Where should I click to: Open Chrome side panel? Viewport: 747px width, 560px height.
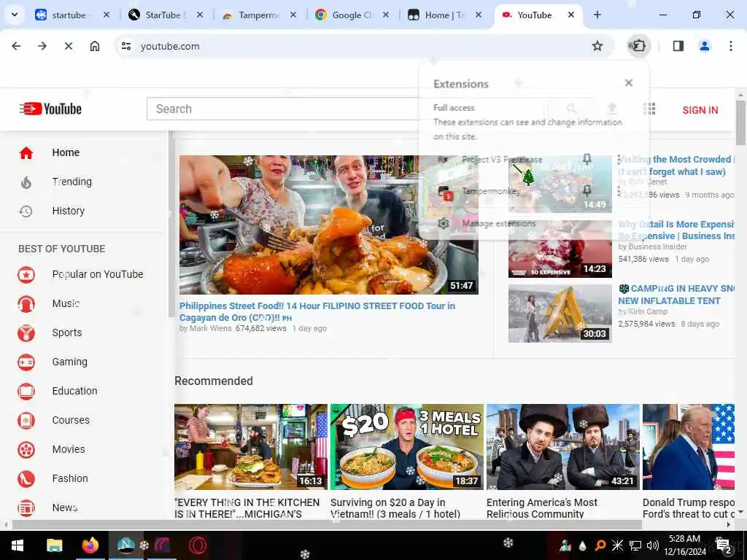pyautogui.click(x=678, y=46)
